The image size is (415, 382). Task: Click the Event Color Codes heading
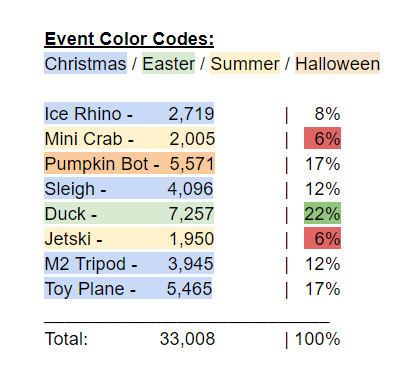pyautogui.click(x=129, y=39)
